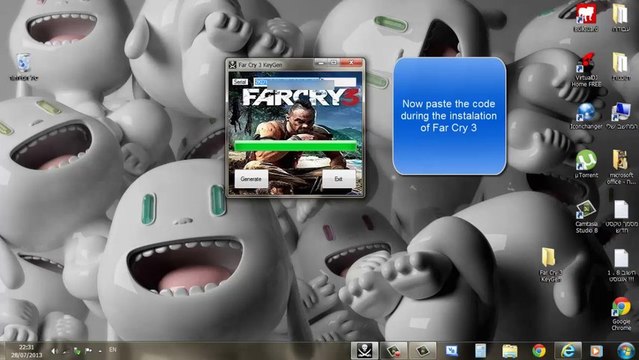Click the blue 'Now paste the code' callout
This screenshot has width=639, height=360.
[x=450, y=116]
